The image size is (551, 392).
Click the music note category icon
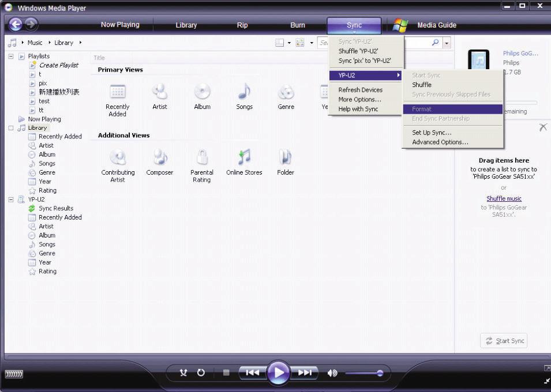[x=12, y=43]
